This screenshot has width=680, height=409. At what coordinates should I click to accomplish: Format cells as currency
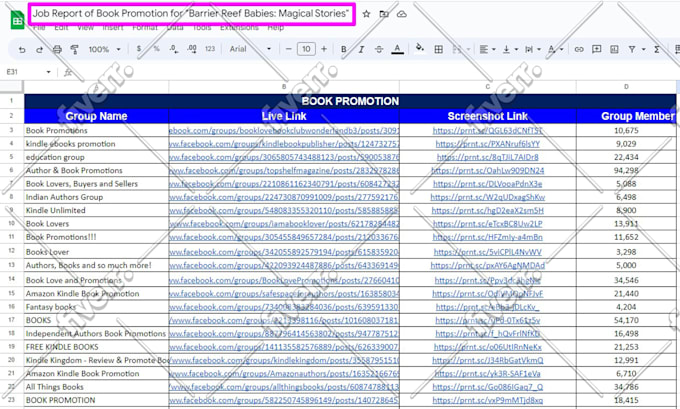(x=138, y=49)
